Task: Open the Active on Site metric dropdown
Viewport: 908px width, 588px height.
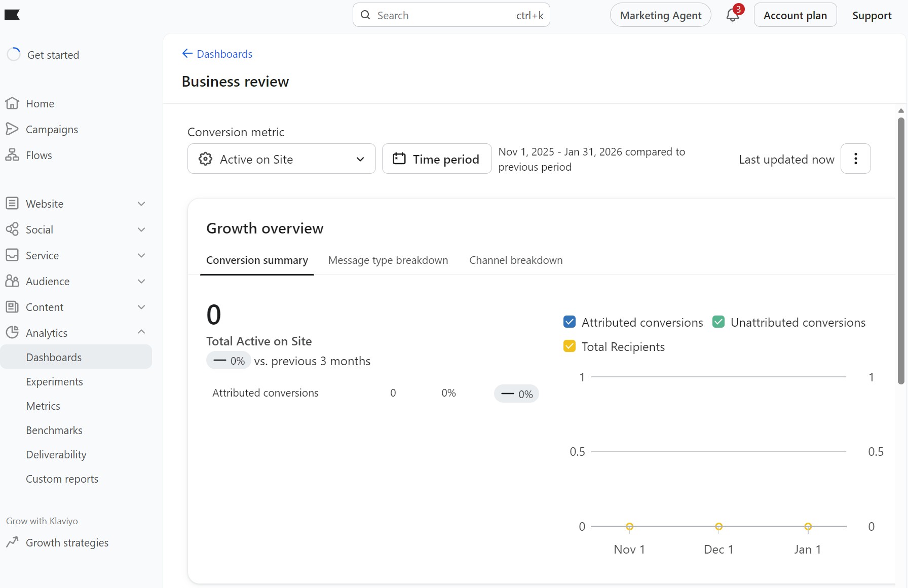Action: (360, 159)
